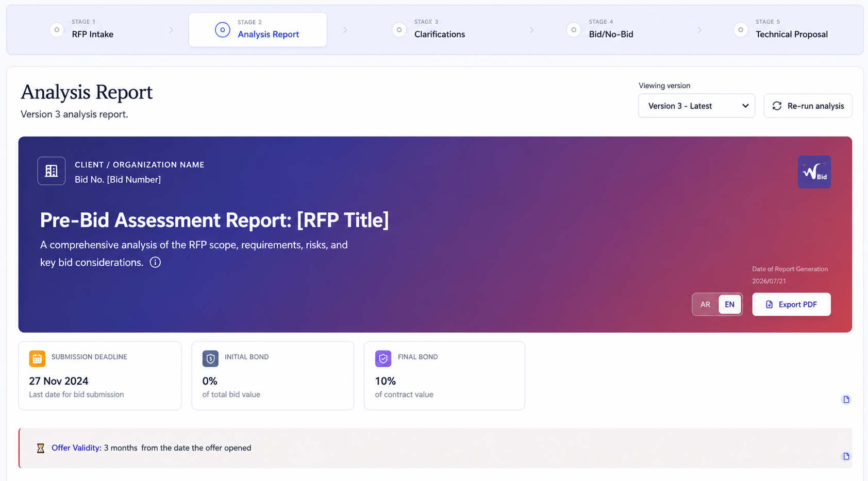Click 'Date of Report Generation' label
Screen dimensions: 868x481
coord(790,269)
